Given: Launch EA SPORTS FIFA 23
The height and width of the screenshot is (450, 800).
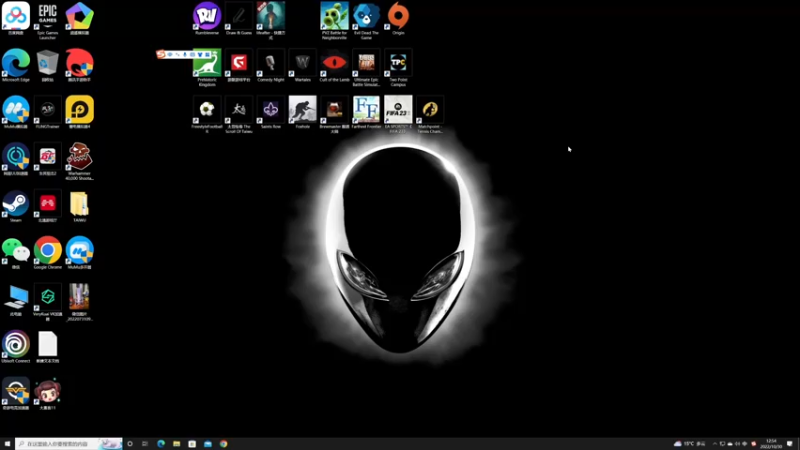Looking at the screenshot, I should click(398, 114).
